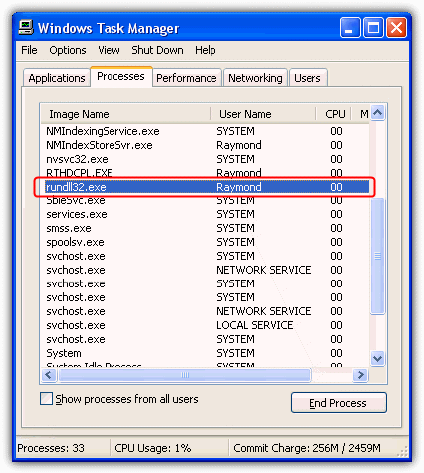Select the svchost.exe LOCAL SERVICE row
This screenshot has width=424, height=473.
pos(205,325)
